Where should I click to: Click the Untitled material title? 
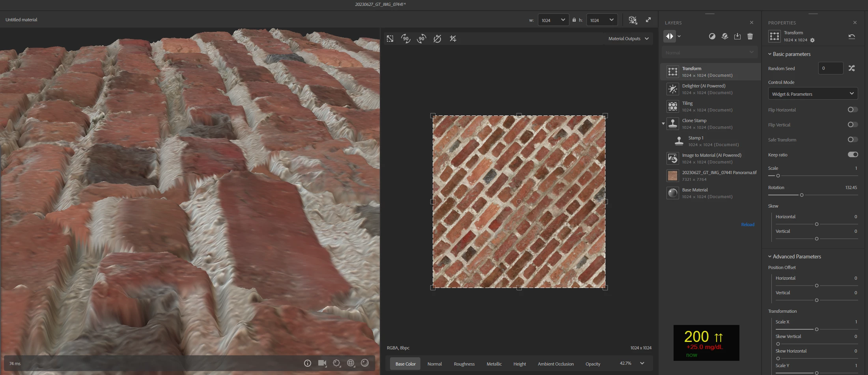point(21,20)
